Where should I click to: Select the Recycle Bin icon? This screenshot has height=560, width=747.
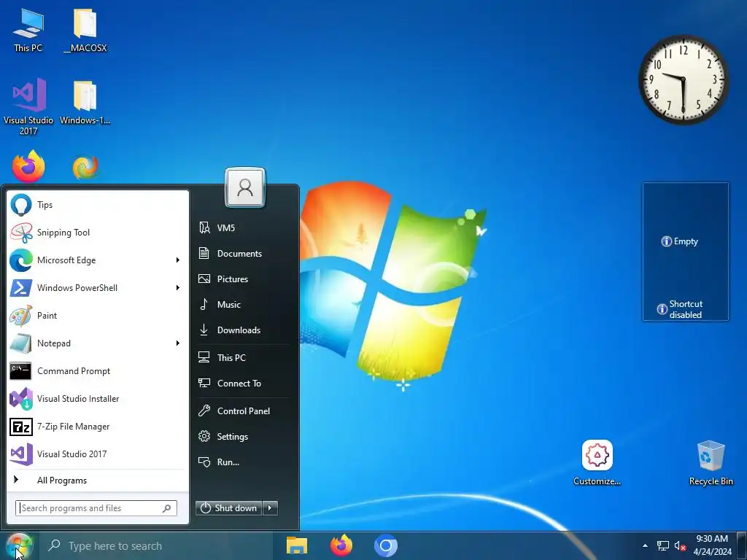(711, 462)
